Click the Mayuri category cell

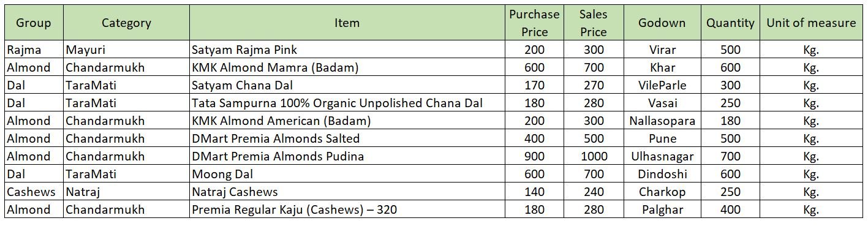coord(126,50)
